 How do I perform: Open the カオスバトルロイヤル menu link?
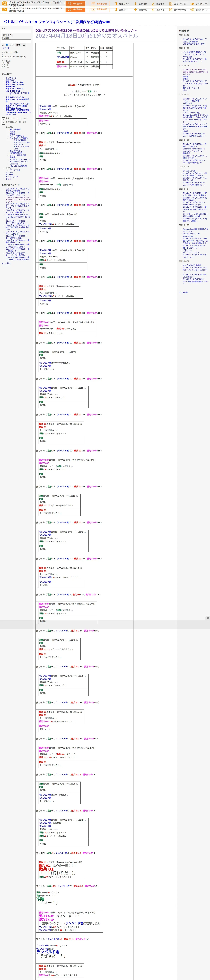pos(15,97)
